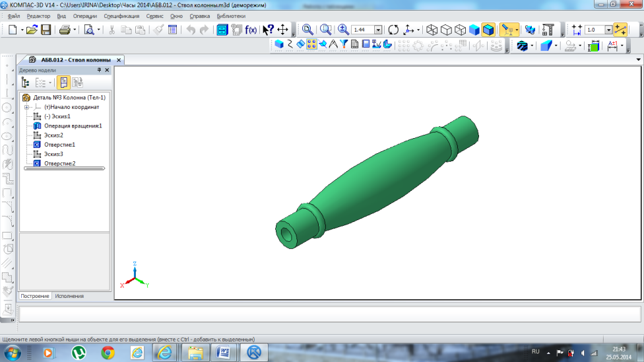
Task: Click the Save document icon
Action: pyautogui.click(x=46, y=30)
